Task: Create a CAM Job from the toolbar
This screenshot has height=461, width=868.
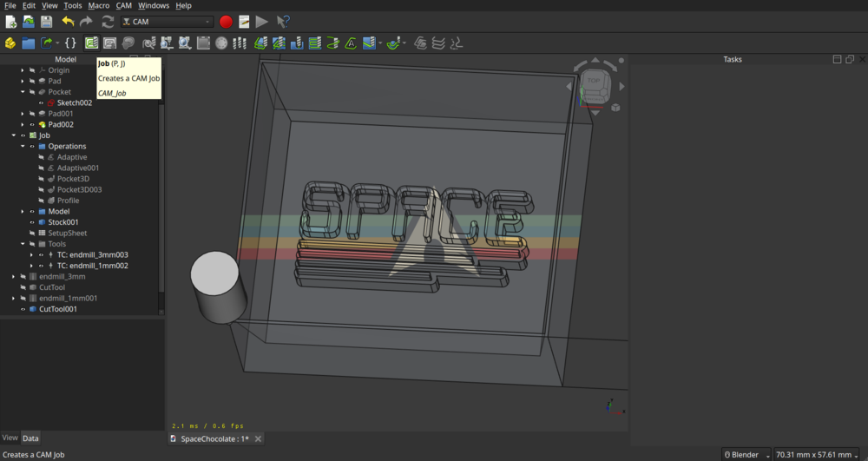Action: (x=91, y=43)
